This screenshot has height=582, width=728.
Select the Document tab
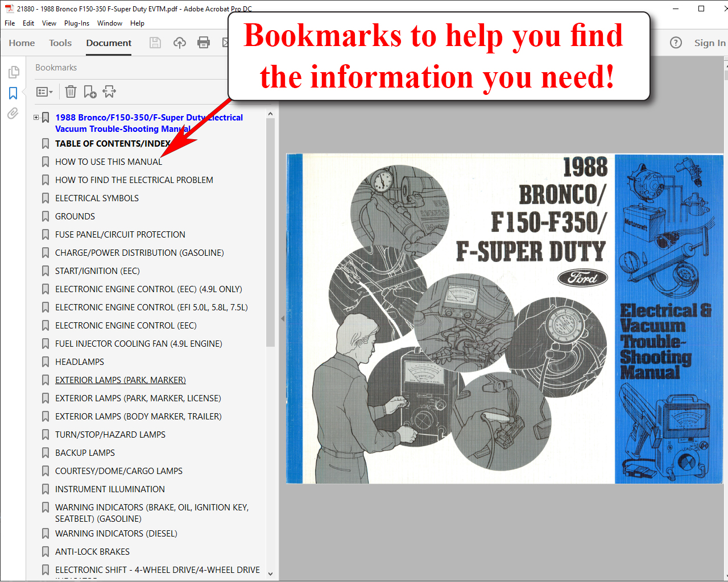[x=109, y=43]
